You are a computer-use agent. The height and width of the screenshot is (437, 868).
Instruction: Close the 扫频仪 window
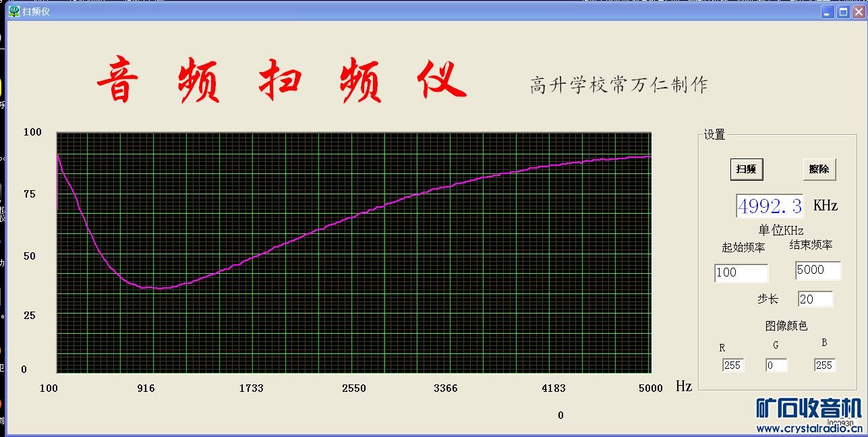coord(858,11)
